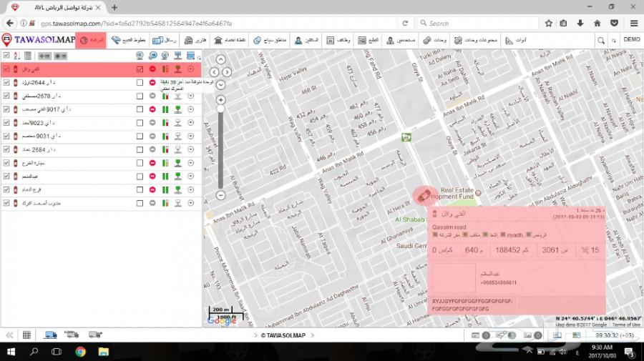Sort the unit list with the A-Z icon
644x361 pixels.
tap(16, 55)
